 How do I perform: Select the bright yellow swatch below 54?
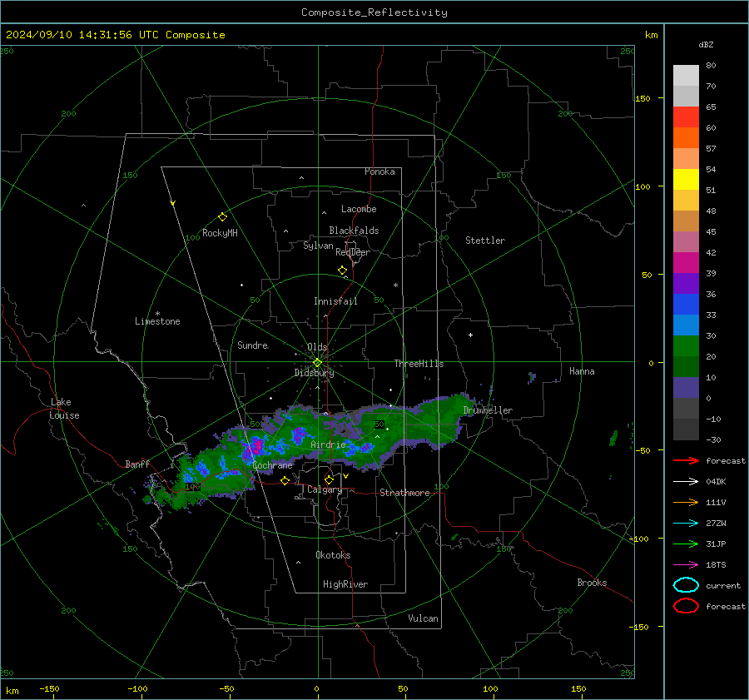point(686,179)
